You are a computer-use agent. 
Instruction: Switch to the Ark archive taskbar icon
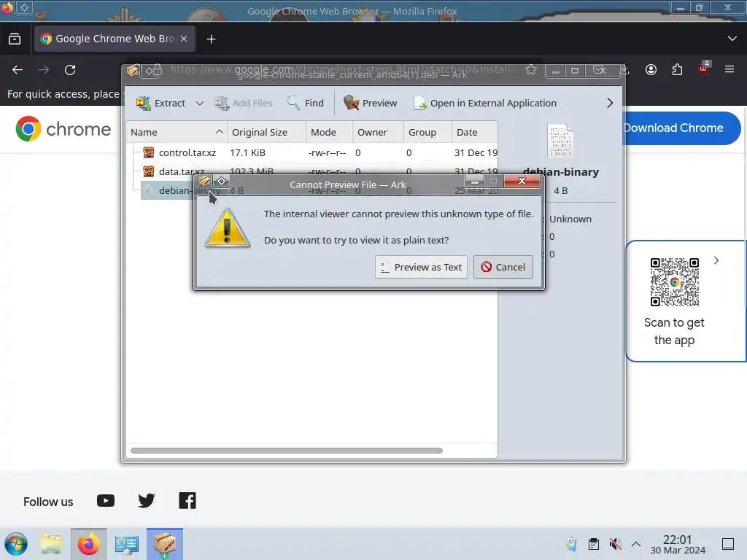click(x=165, y=544)
